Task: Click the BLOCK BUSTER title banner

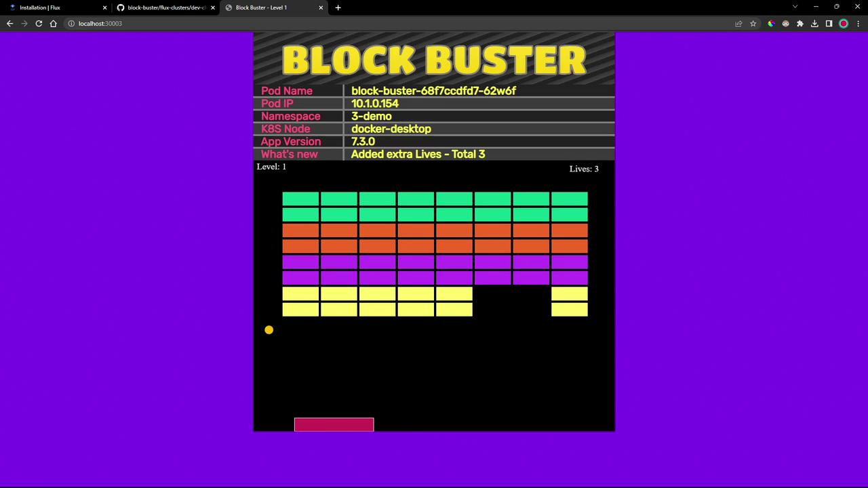Action: 434,59
